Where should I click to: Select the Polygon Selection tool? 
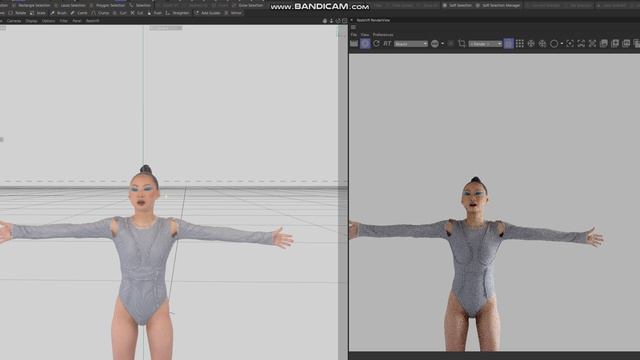click(107, 5)
